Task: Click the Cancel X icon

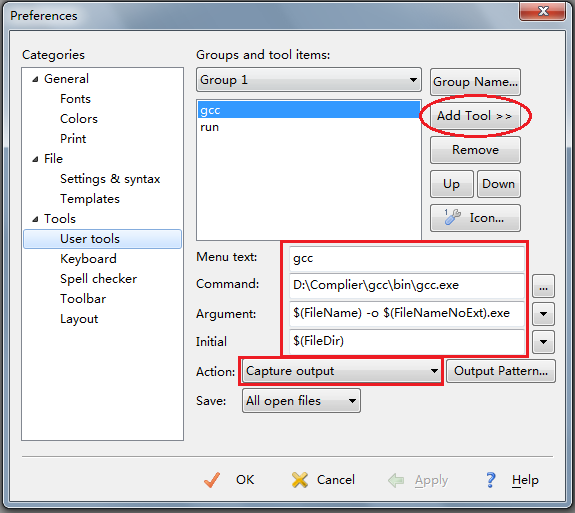Action: tap(300, 480)
